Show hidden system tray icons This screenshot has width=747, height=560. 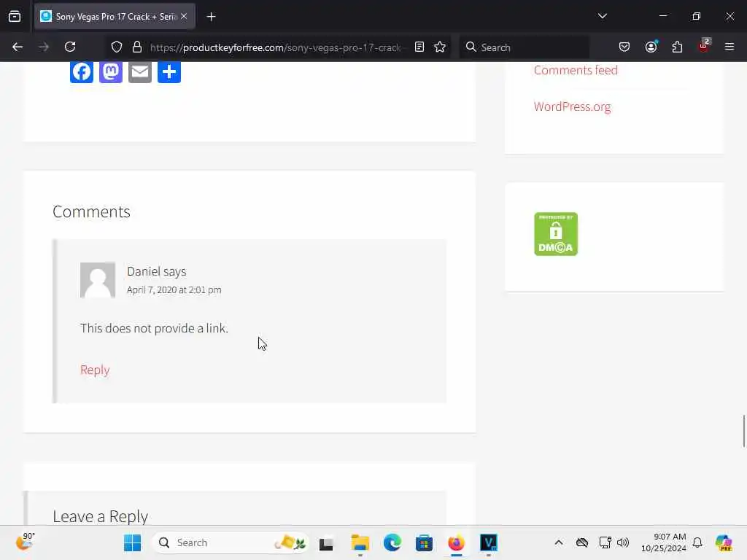click(x=558, y=542)
